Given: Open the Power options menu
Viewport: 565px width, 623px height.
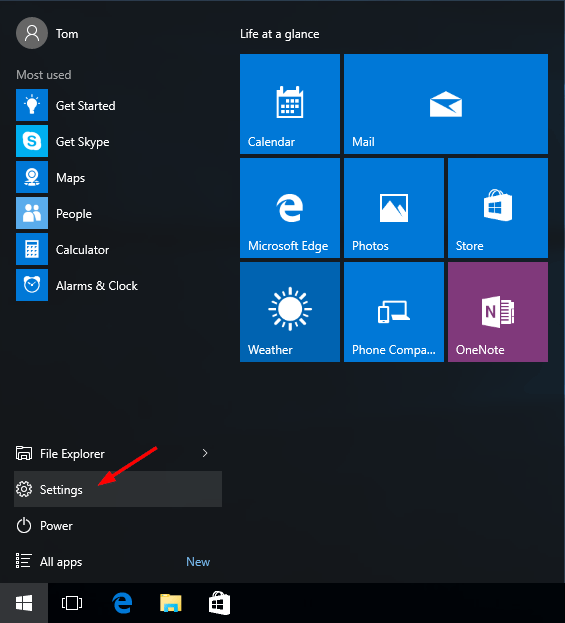Looking at the screenshot, I should click(118, 526).
